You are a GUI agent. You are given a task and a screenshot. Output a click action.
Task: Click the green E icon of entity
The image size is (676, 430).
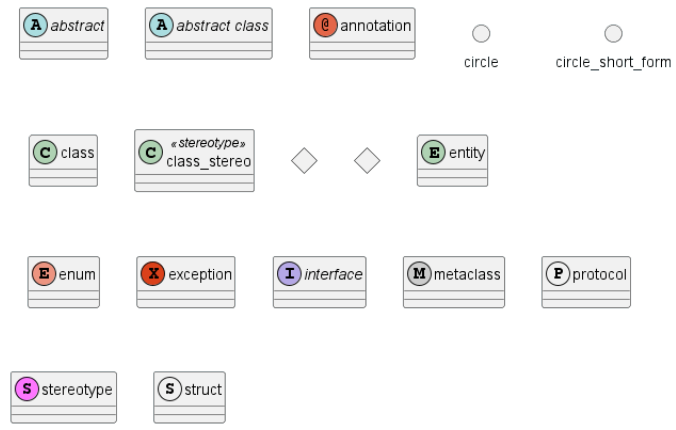coord(433,152)
